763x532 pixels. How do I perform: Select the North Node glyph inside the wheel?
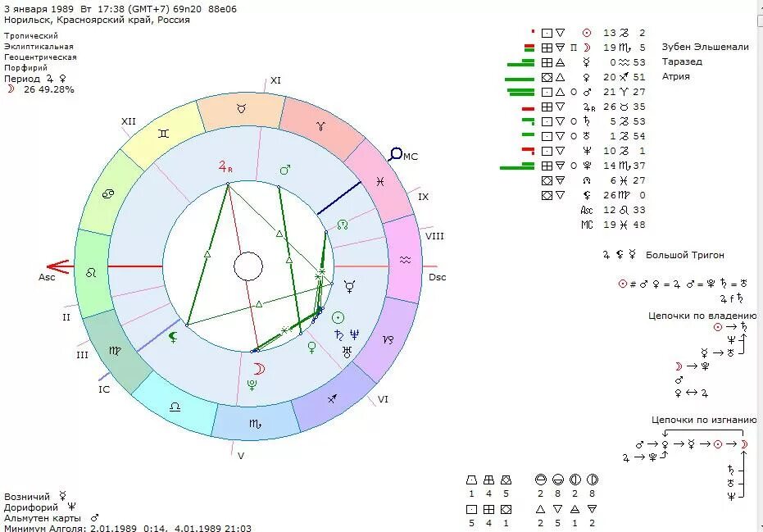coord(343,225)
